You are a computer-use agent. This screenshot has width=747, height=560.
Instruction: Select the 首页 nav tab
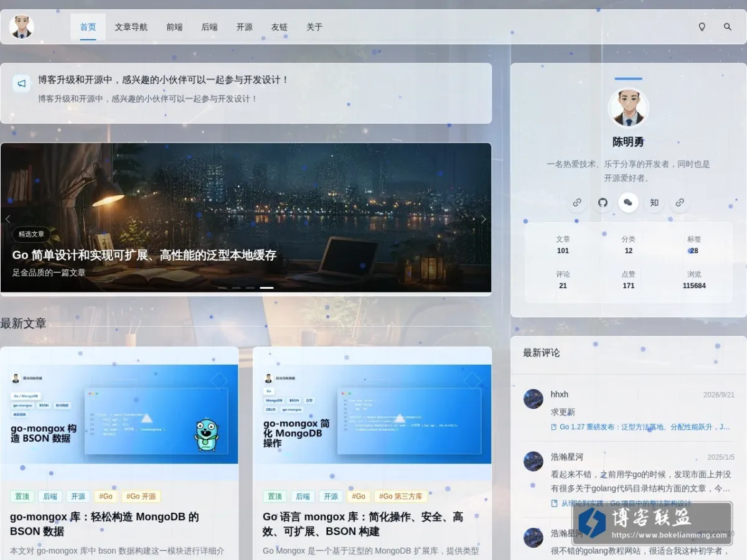[x=88, y=27]
